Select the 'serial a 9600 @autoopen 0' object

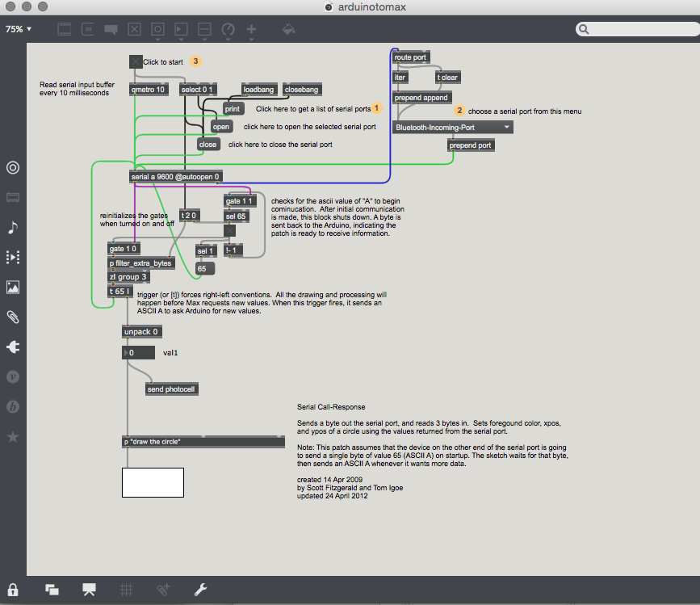175,177
